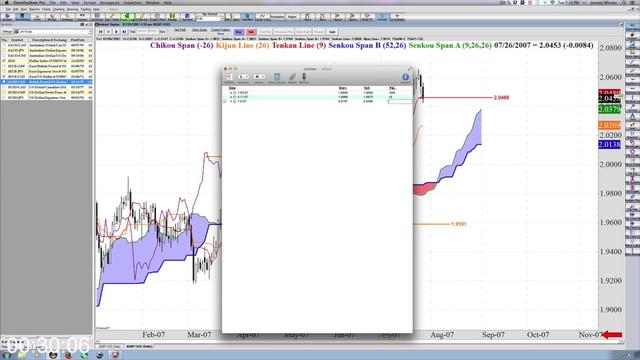Click the Exit column header in outliner
The image size is (640, 360).
click(x=367, y=88)
